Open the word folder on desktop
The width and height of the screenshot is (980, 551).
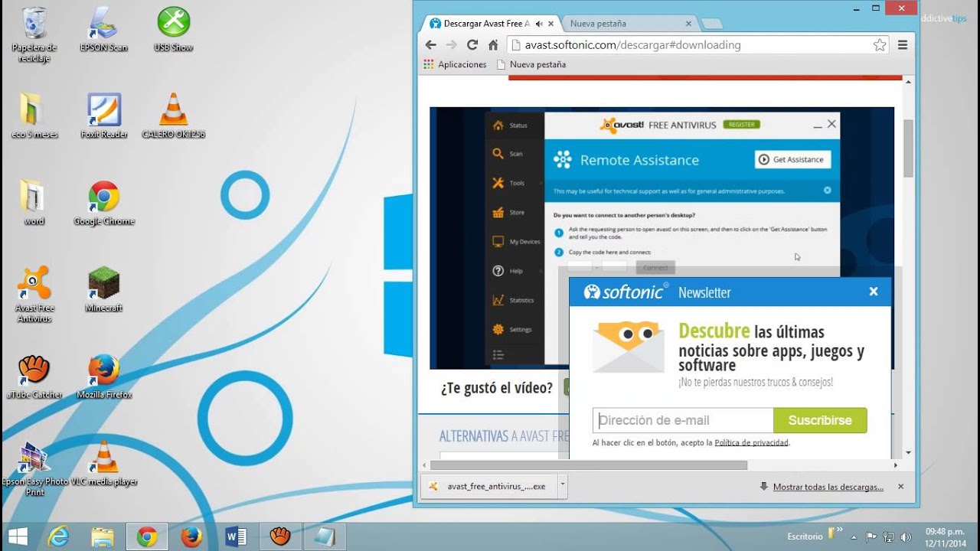34,203
